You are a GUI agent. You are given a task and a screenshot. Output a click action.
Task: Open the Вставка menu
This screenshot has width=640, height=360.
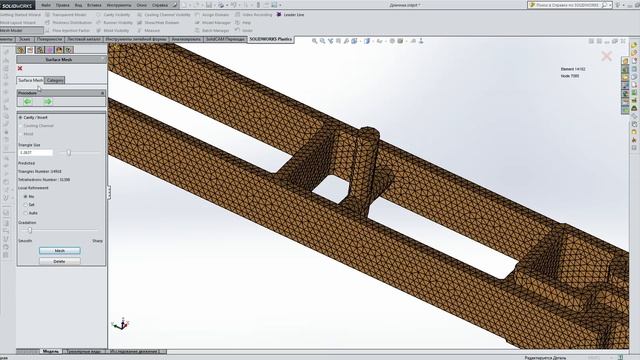[94, 5]
